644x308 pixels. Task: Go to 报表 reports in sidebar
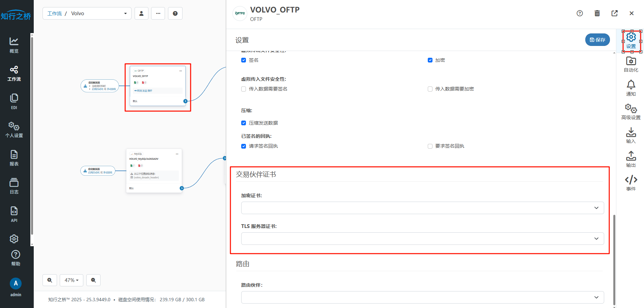(14, 158)
